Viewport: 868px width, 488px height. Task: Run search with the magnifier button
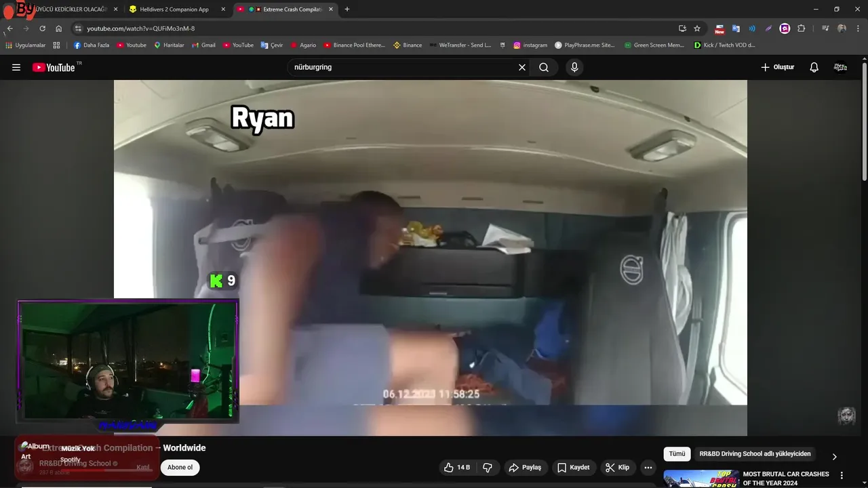coord(544,67)
